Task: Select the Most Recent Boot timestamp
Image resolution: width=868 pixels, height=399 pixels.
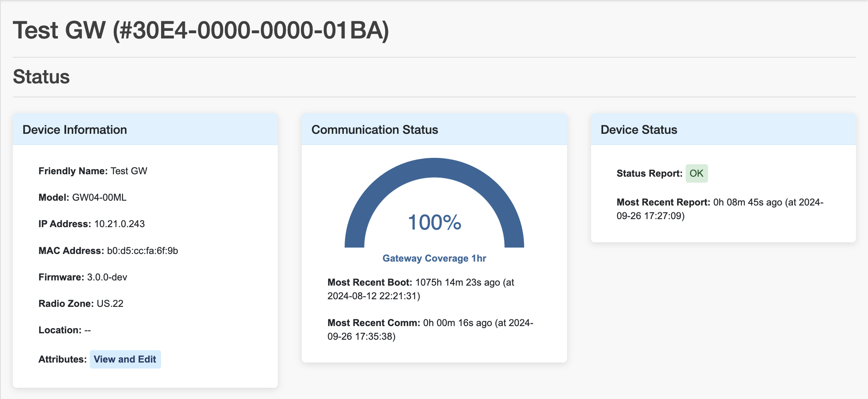Action: (420, 289)
